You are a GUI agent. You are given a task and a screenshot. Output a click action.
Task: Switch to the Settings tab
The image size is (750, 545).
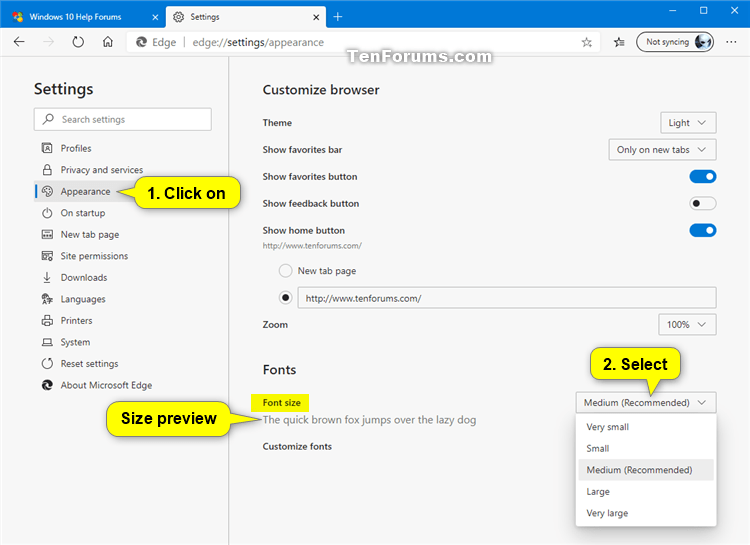coord(246,17)
